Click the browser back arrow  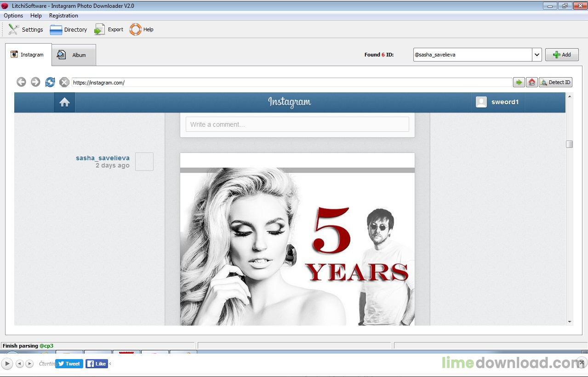pos(21,82)
